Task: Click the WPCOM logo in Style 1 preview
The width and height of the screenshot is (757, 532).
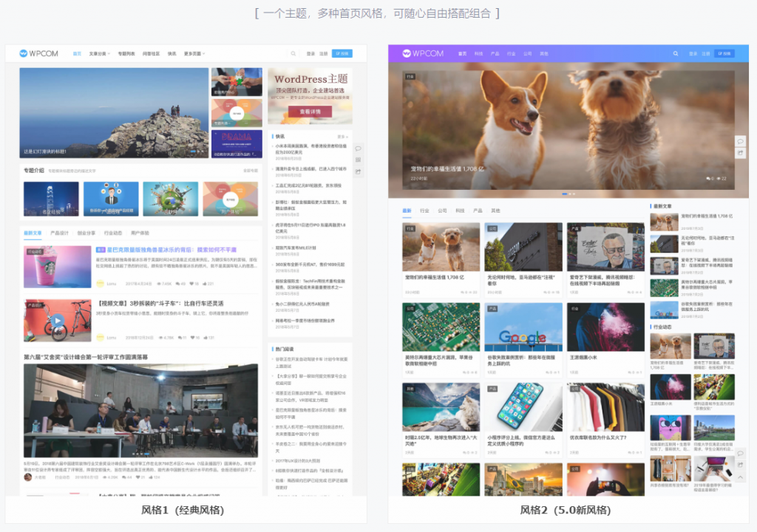Action: pyautogui.click(x=38, y=54)
